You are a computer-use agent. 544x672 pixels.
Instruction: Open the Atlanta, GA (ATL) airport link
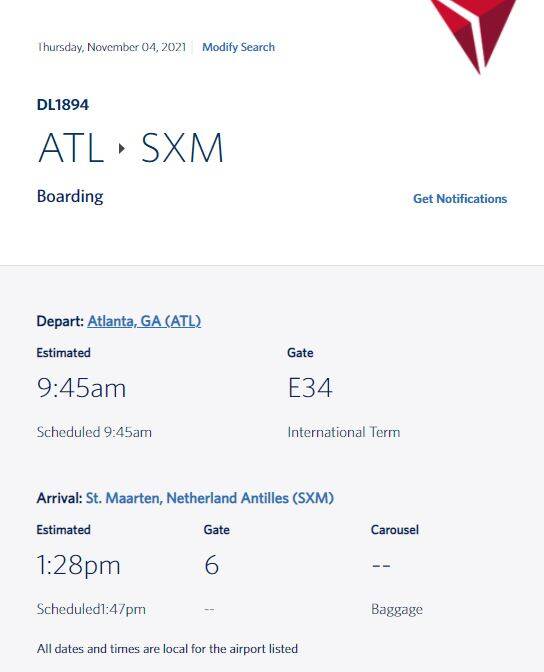click(x=144, y=321)
